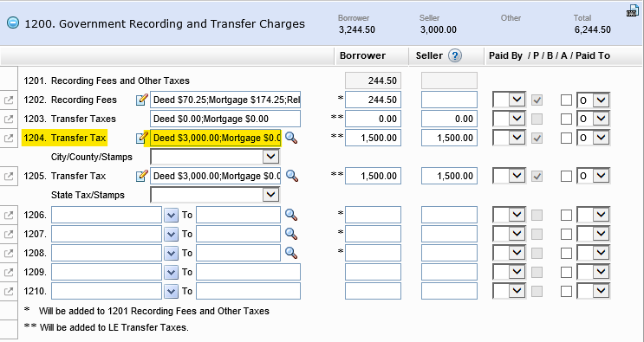Search via magnifier on line 1208
This screenshot has height=342, width=644.
pos(291,253)
